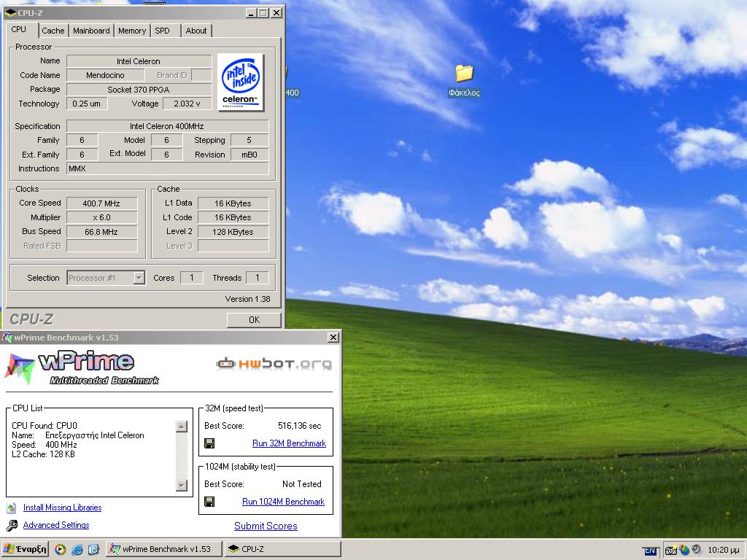Click the colorful globe tray icon
This screenshot has width=747, height=560.
pos(684,550)
